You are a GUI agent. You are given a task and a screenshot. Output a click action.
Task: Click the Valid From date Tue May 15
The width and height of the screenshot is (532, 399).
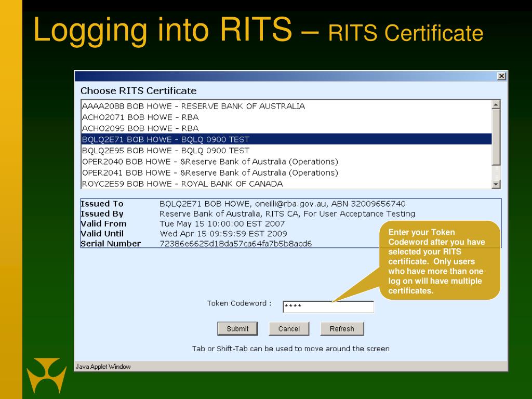tap(222, 224)
